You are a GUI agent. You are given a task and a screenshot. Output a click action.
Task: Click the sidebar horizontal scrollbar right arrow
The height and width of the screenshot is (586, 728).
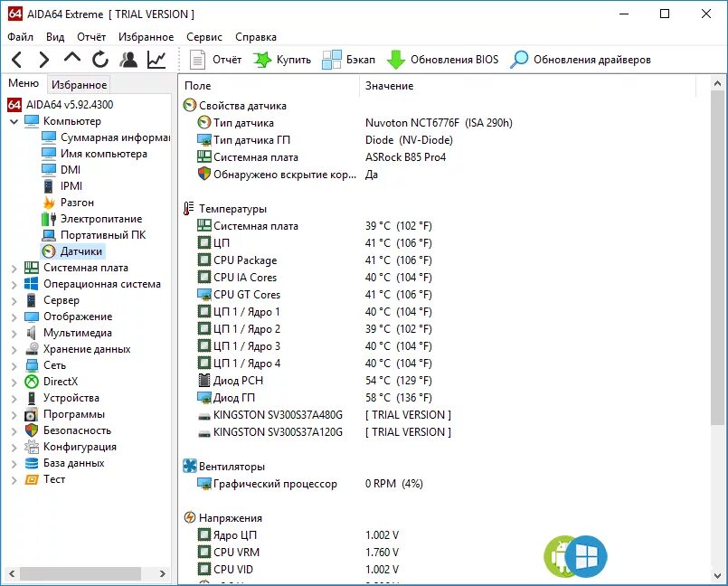click(163, 574)
